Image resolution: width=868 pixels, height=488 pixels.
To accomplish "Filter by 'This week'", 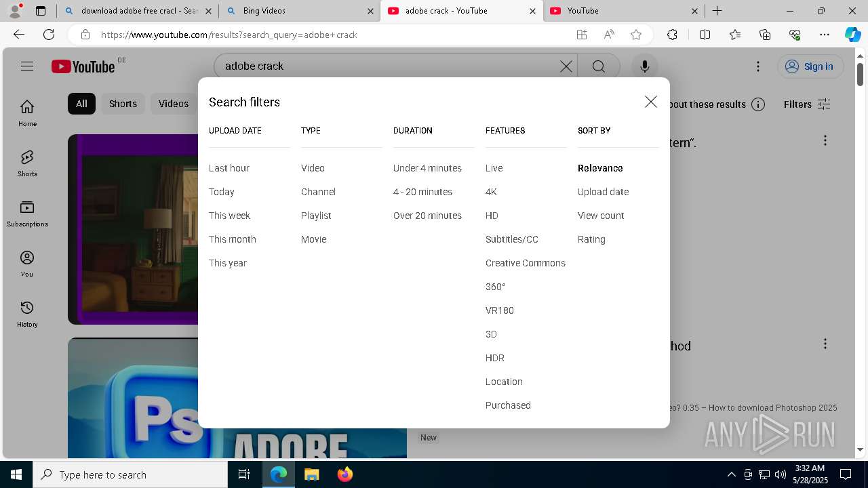I will (230, 216).
